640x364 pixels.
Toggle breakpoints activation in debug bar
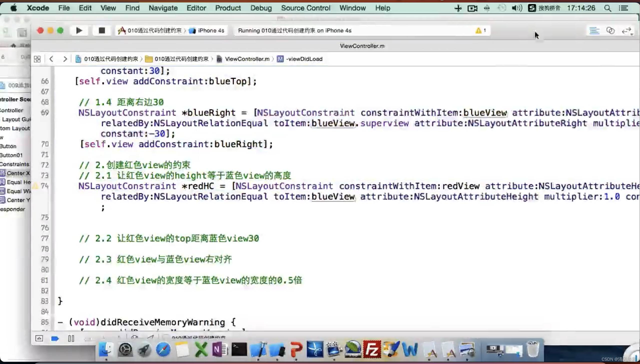55,338
